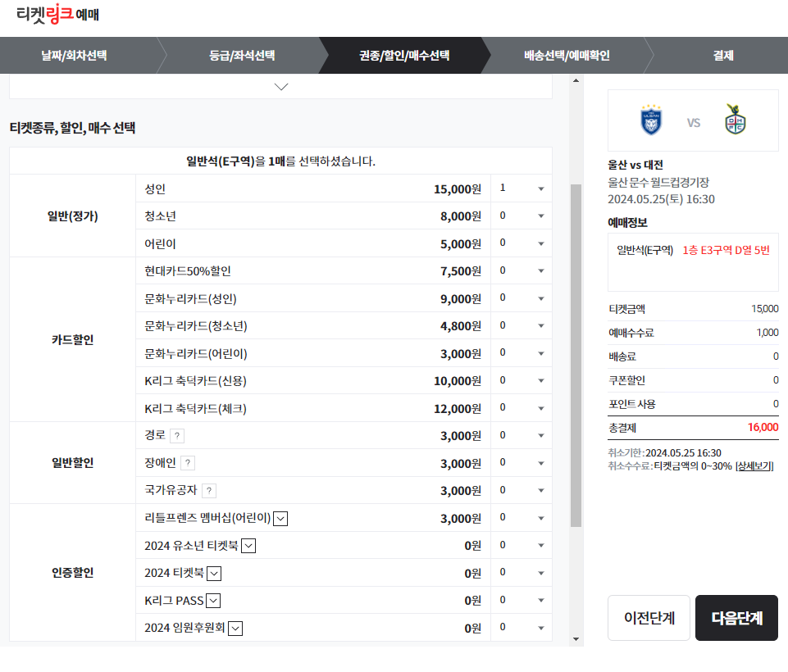Click the 2024.05.25(토) 16:30 match date
Viewport: 788px width, 672px height.
coord(661,199)
